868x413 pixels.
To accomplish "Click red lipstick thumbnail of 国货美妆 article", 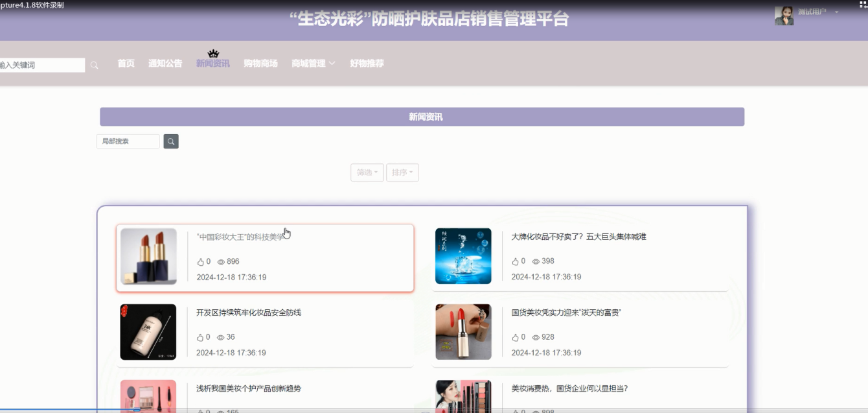I will pyautogui.click(x=463, y=332).
